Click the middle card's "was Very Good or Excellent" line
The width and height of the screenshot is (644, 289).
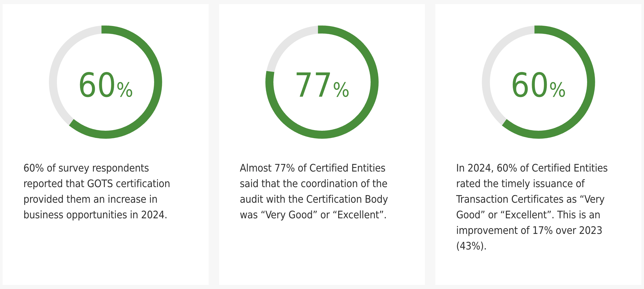[x=313, y=215]
